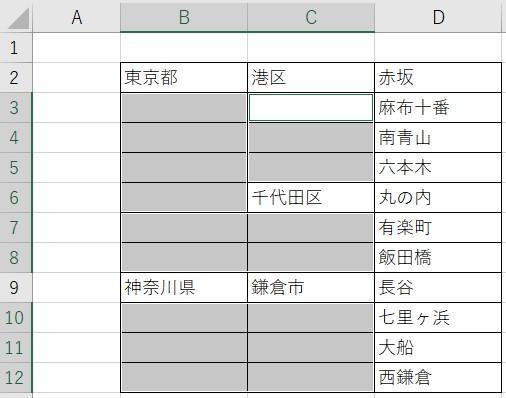Click the cell containing 西鎌倉
This screenshot has width=506, height=398.
[x=438, y=378]
